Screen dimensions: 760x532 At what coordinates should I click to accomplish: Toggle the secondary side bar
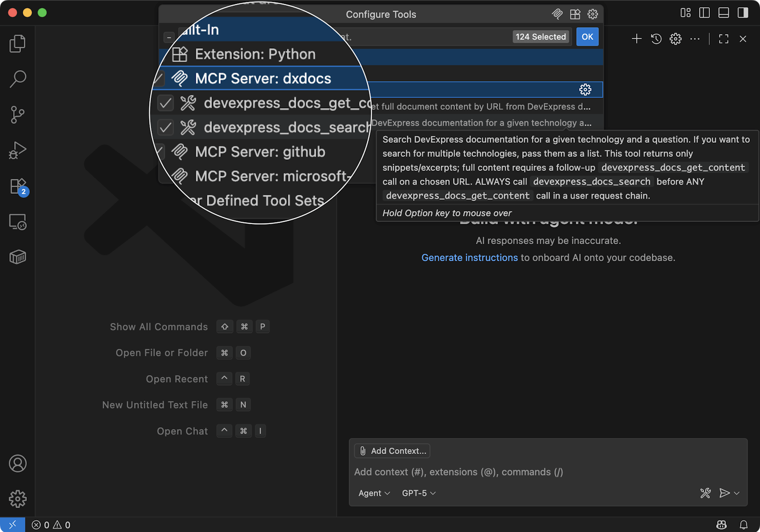[743, 13]
